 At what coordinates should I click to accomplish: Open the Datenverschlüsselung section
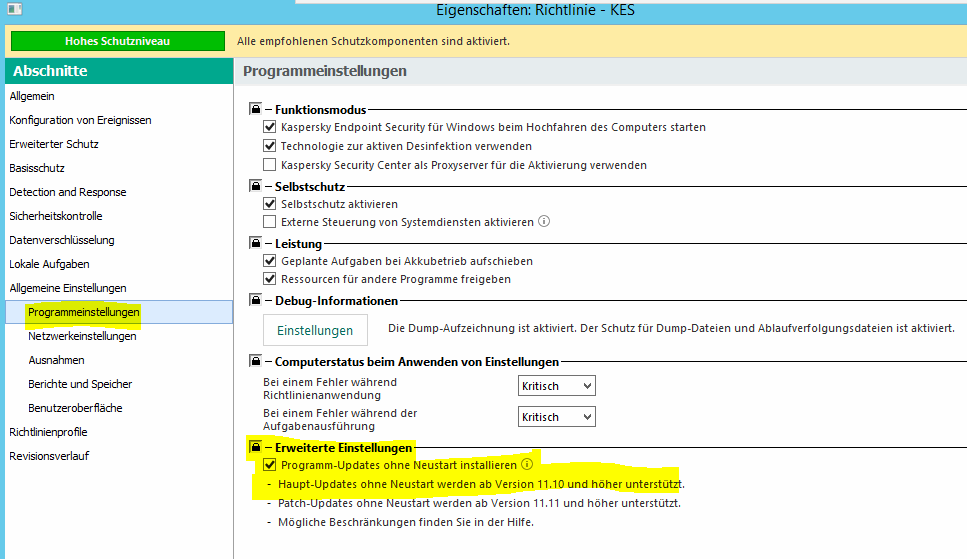tap(62, 241)
